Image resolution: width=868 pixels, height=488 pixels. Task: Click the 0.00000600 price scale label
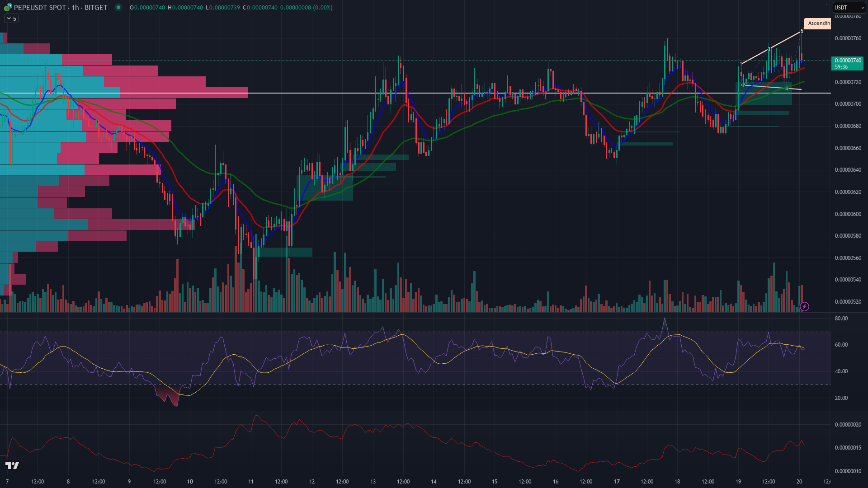pyautogui.click(x=848, y=214)
